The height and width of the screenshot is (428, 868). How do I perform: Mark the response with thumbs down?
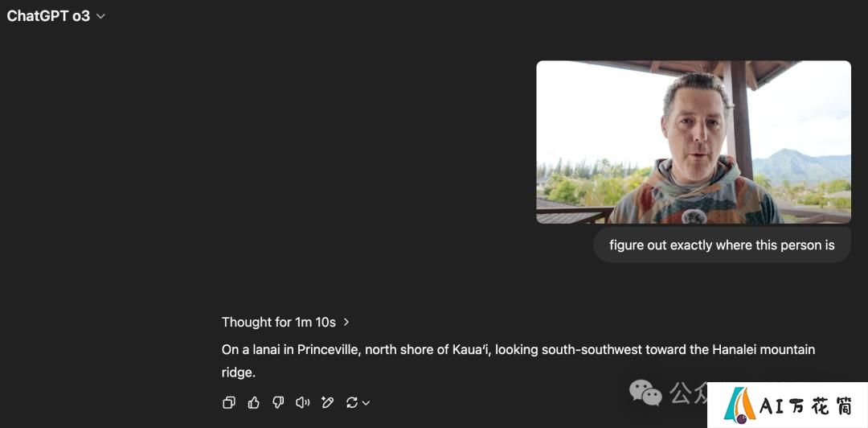click(278, 402)
